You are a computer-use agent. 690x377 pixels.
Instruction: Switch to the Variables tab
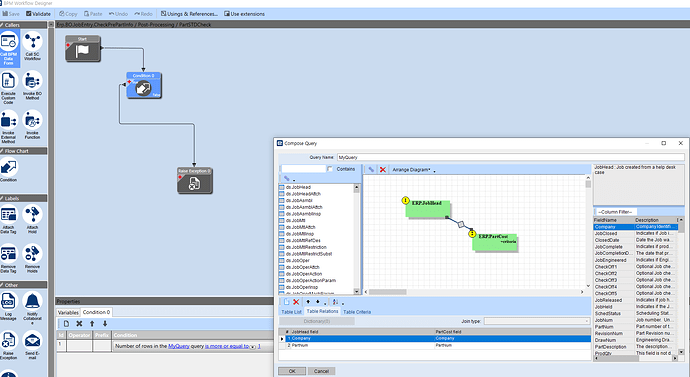pyautogui.click(x=68, y=312)
